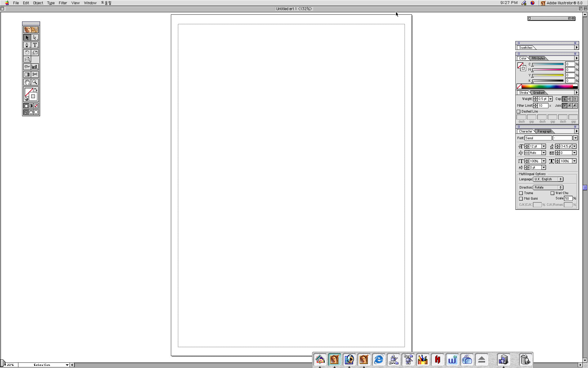Select the Scissors tool
Viewport: 588px width, 368px height.
(x=35, y=75)
